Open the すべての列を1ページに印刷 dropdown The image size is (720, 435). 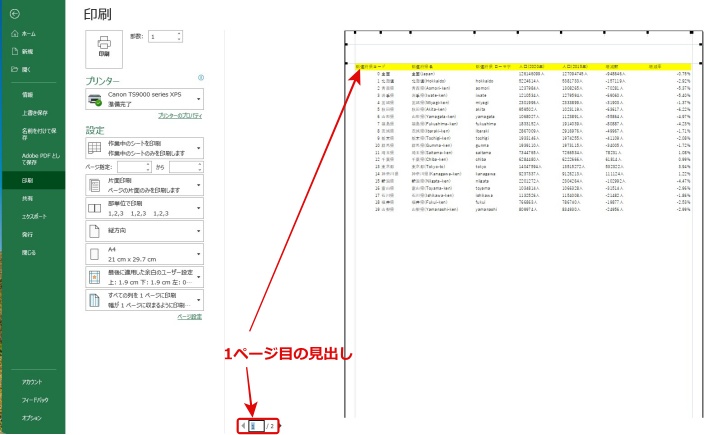(145, 300)
